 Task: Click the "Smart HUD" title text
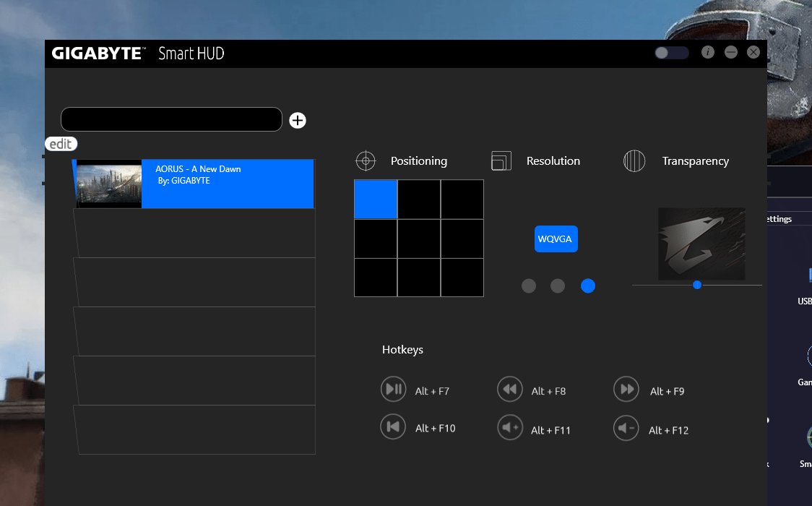click(191, 53)
